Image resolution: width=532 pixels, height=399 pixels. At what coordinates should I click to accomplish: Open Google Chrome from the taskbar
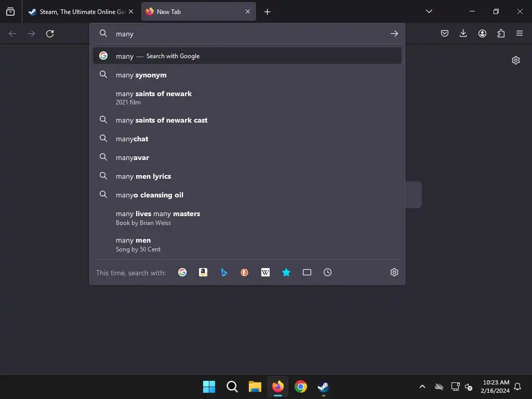[x=301, y=387]
